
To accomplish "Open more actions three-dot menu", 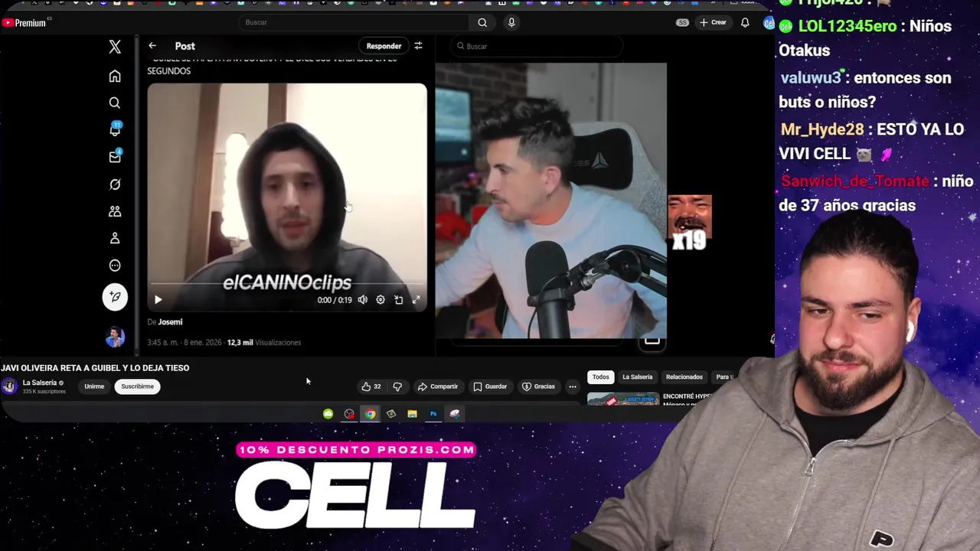I will pos(573,386).
